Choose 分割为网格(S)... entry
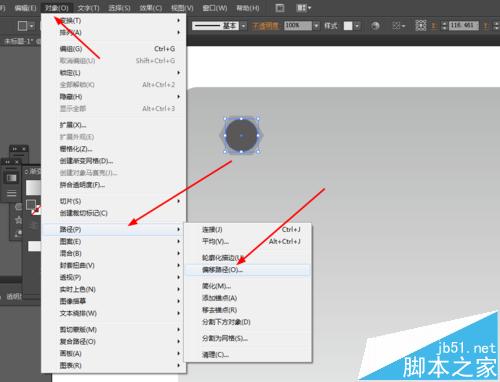 coord(248,339)
